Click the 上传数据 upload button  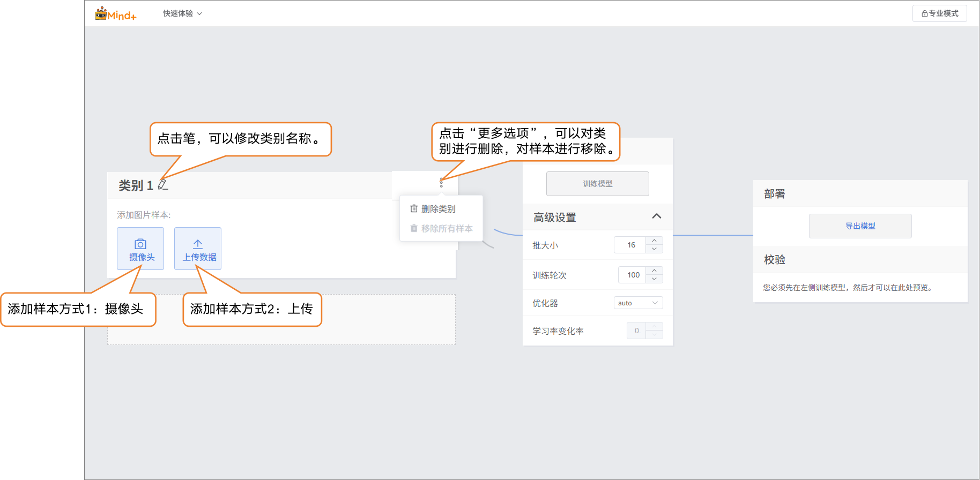[x=198, y=249]
